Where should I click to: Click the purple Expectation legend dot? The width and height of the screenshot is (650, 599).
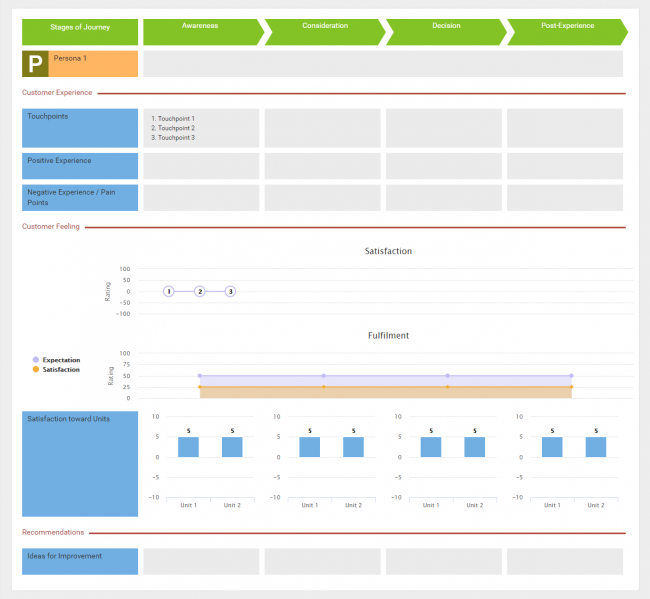point(36,360)
